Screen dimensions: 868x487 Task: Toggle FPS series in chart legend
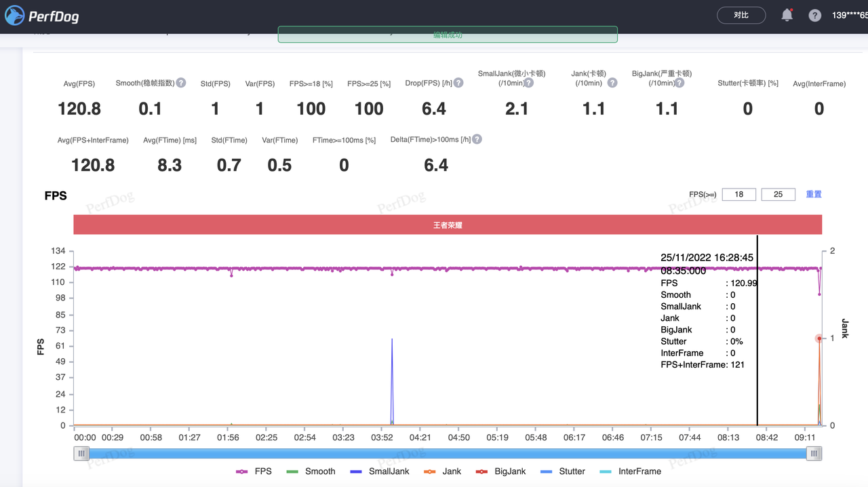pos(254,471)
